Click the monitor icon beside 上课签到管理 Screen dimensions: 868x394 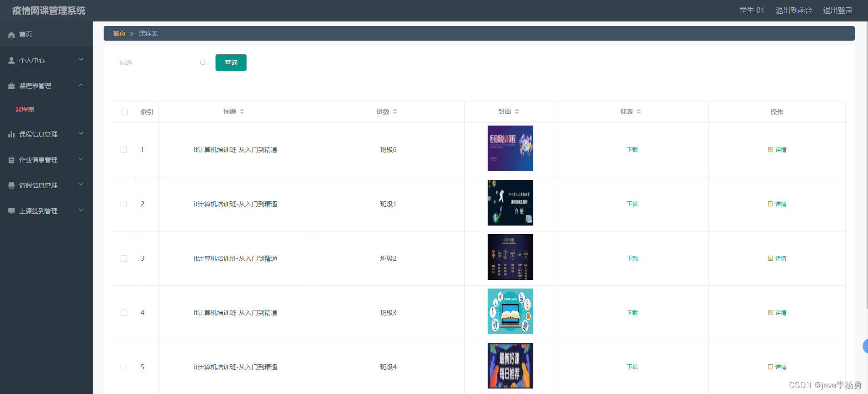(x=11, y=211)
